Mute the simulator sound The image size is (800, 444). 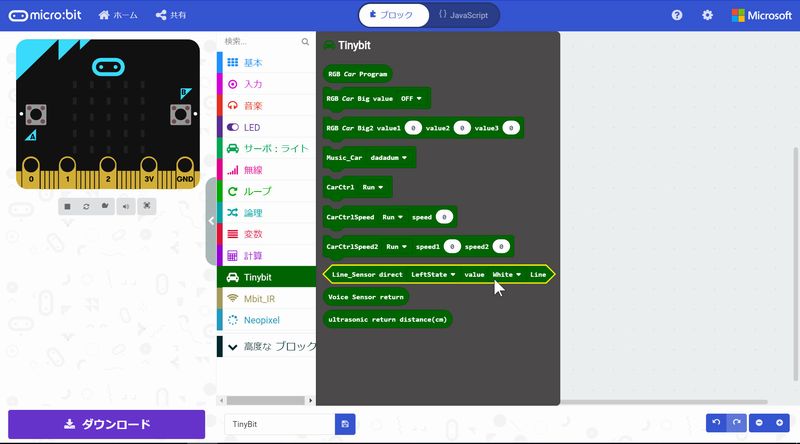click(x=126, y=206)
